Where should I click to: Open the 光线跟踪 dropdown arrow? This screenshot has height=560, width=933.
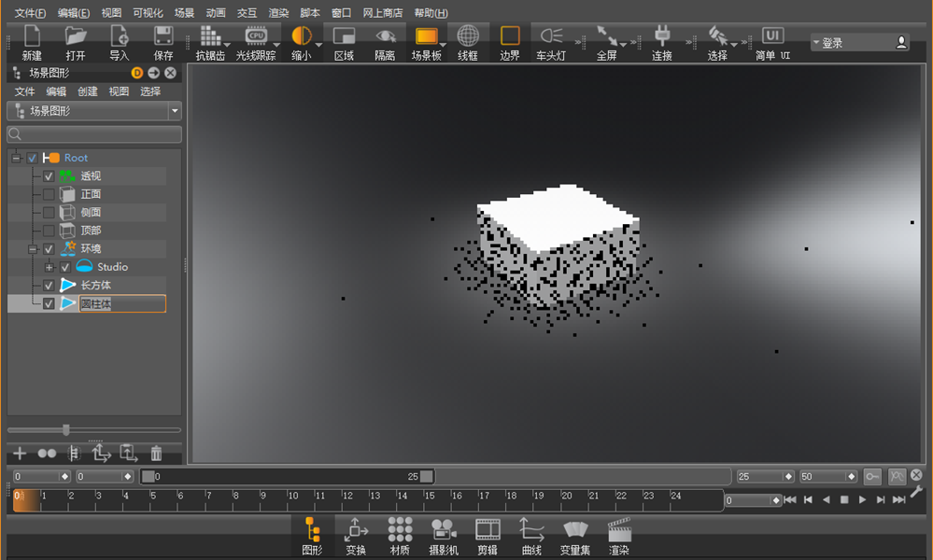[276, 45]
